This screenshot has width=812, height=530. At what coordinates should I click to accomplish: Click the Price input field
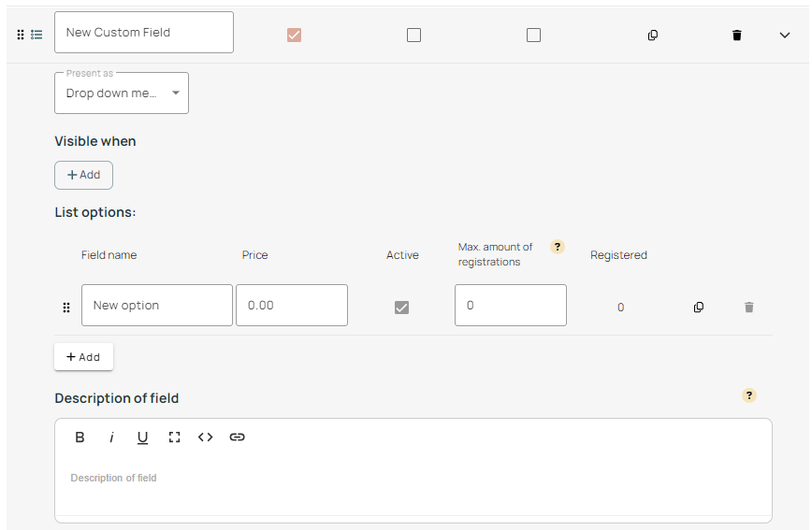pos(292,306)
